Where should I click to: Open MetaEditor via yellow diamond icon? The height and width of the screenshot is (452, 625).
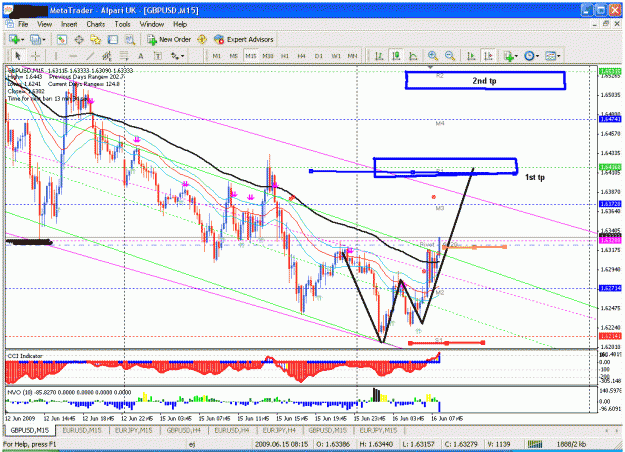tap(202, 39)
